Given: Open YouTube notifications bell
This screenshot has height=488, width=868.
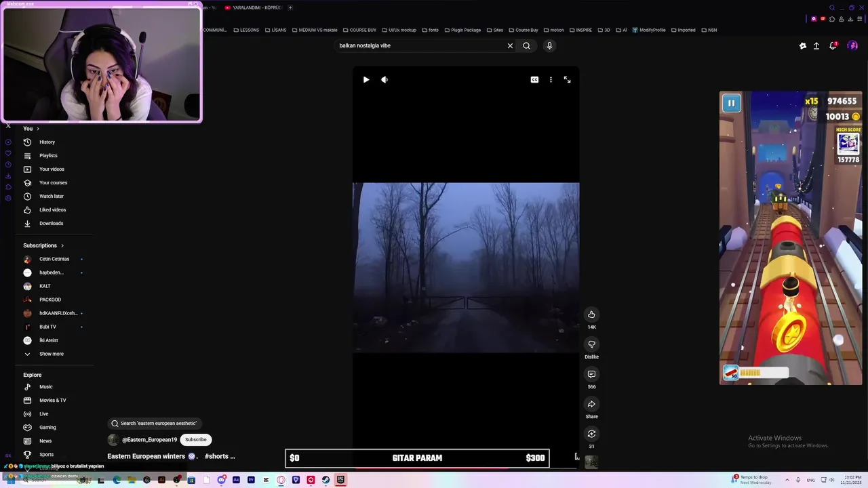Looking at the screenshot, I should (x=833, y=45).
